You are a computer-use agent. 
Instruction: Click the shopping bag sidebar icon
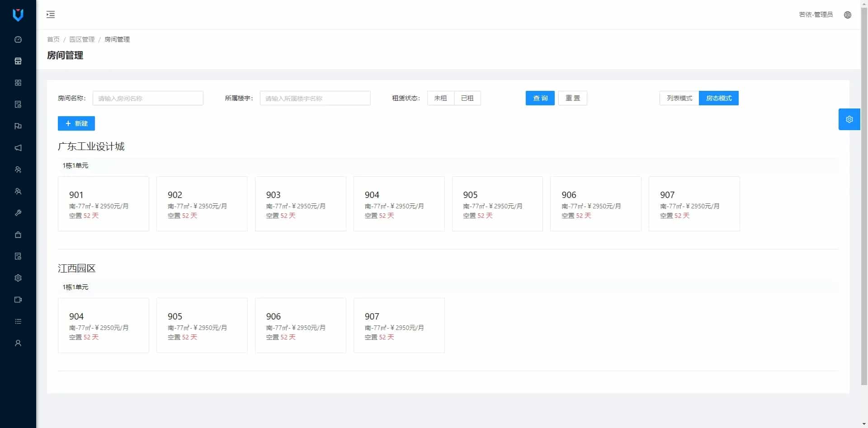tap(18, 235)
